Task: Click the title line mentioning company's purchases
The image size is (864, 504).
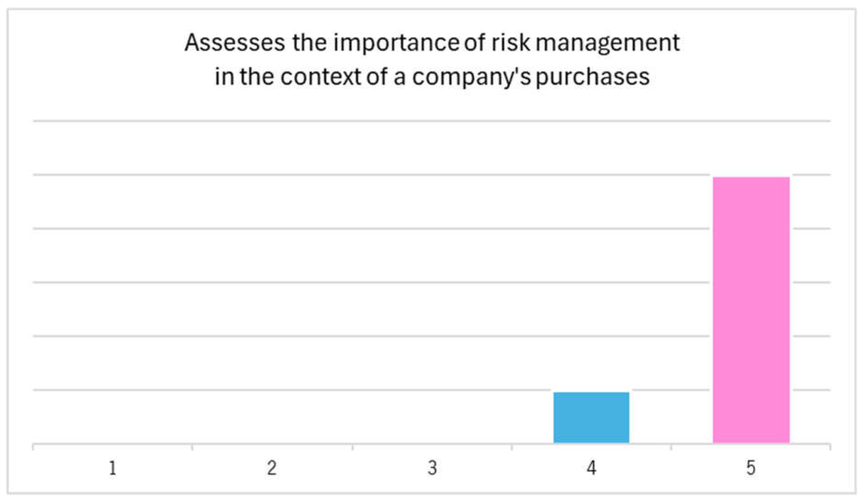Action: point(432,76)
